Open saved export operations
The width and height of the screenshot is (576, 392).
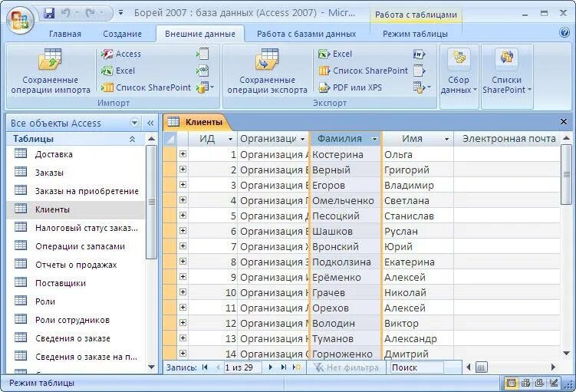coord(268,71)
